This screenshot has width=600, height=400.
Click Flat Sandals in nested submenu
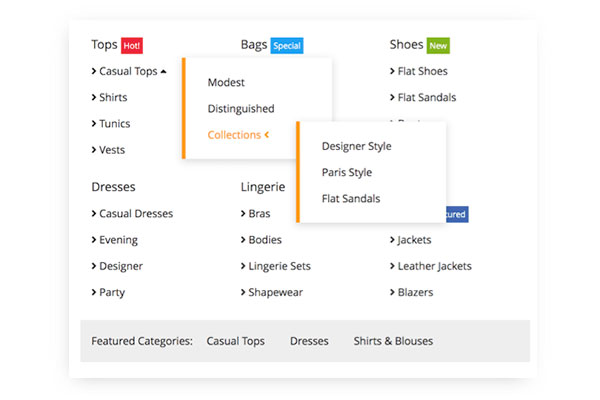tap(350, 198)
